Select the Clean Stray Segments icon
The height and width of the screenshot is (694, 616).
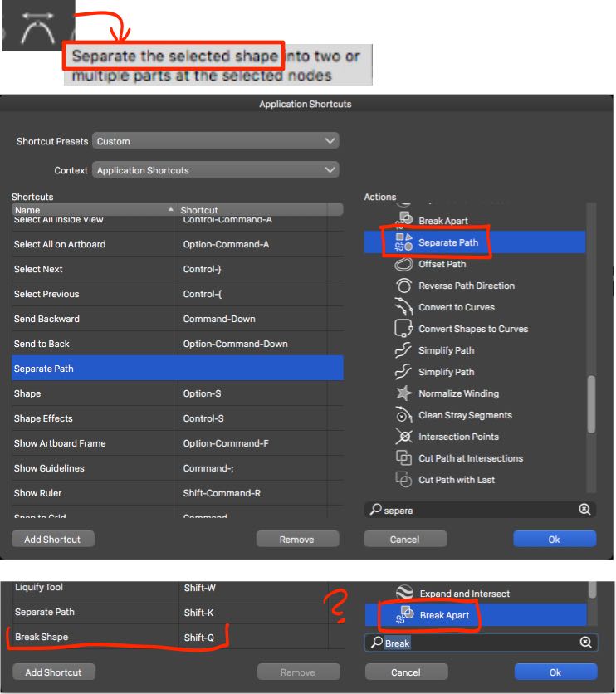[x=403, y=415]
